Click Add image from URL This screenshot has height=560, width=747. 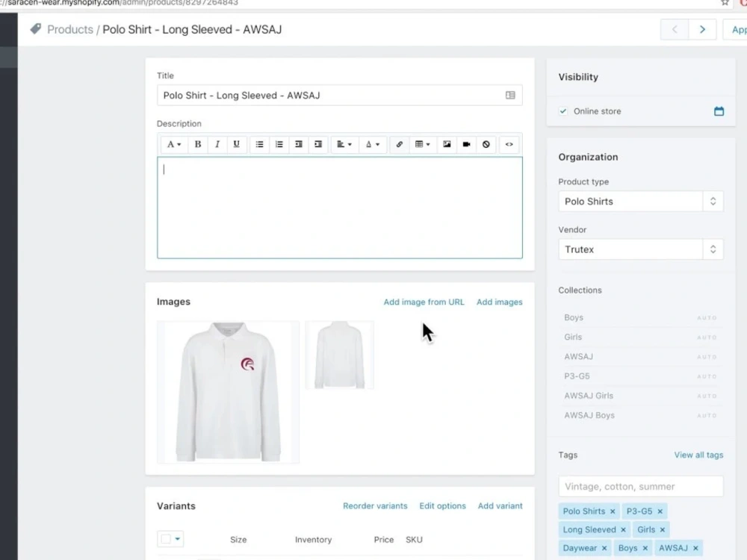click(x=424, y=302)
